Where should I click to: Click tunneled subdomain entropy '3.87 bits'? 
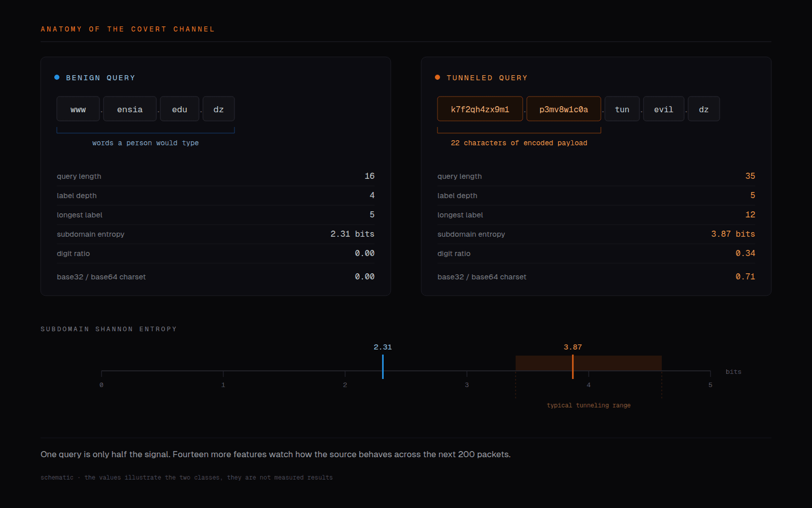click(733, 234)
